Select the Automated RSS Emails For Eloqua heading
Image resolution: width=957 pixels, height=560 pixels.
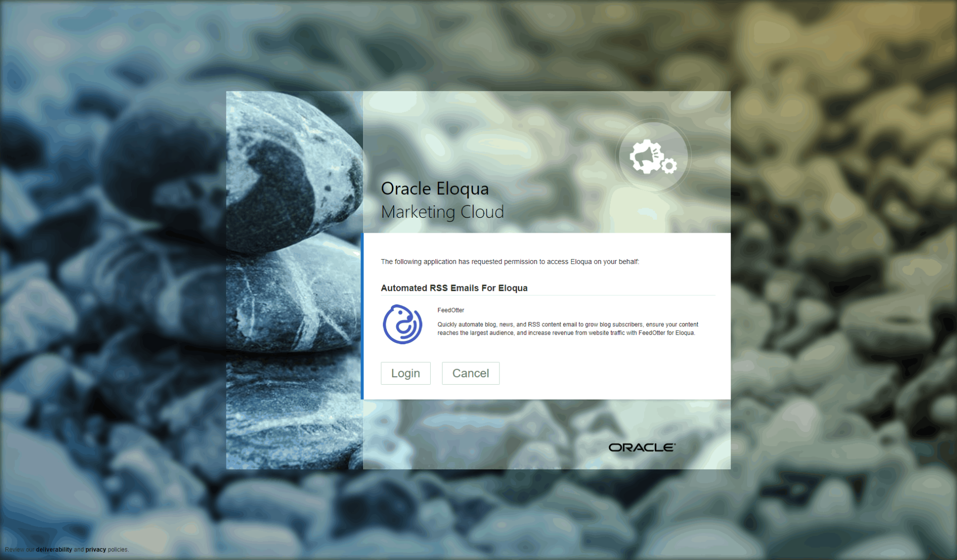454,288
